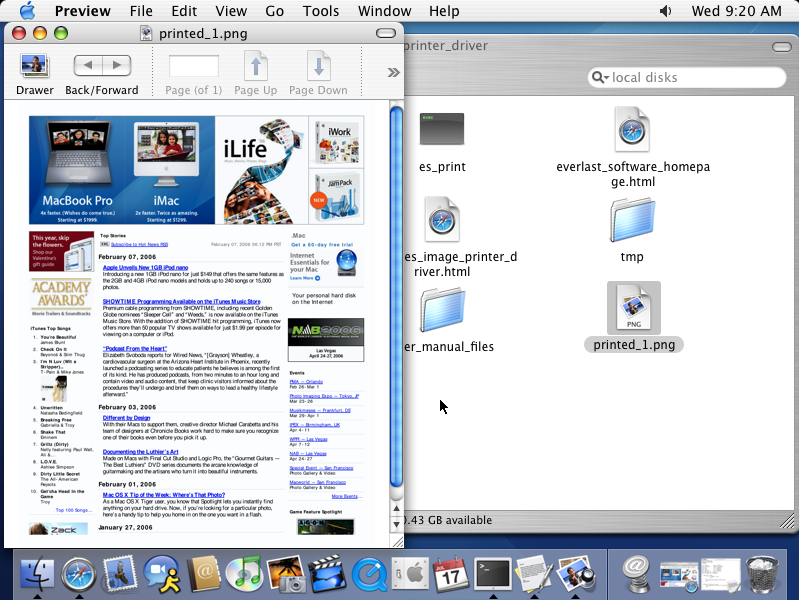Screen dimensions: 799x600
Task: Click the Different by Design headline
Action: 126,418
